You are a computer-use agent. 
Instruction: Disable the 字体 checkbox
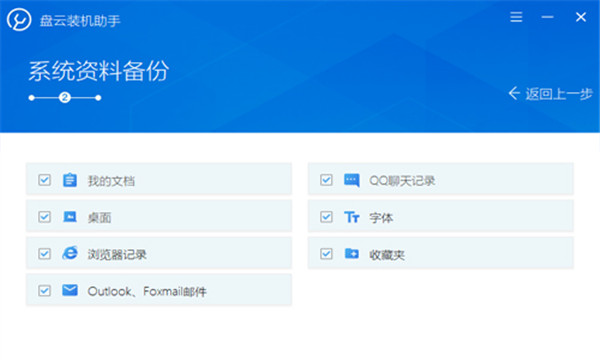(326, 217)
